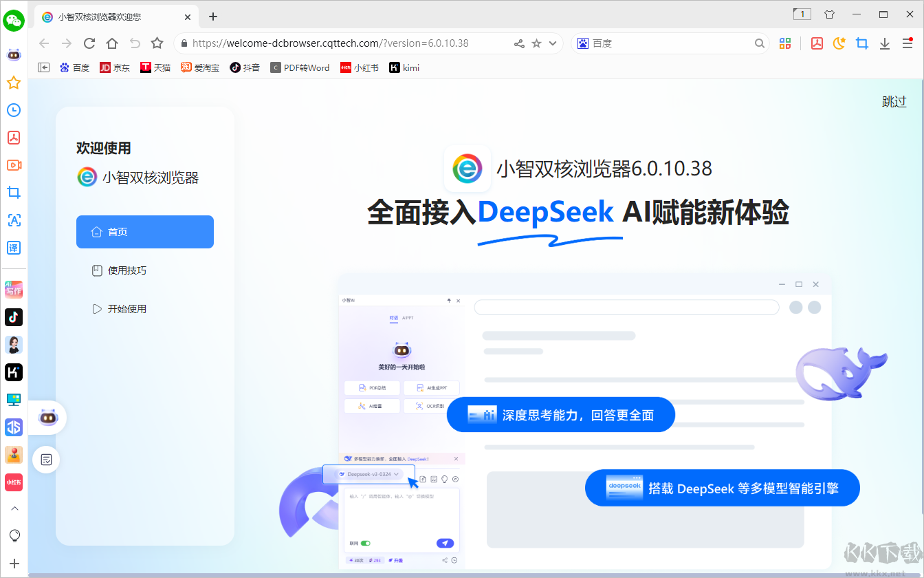Viewport: 924px width, 578px height.
Task: Click the tab count indicator showing 1
Action: (x=802, y=14)
